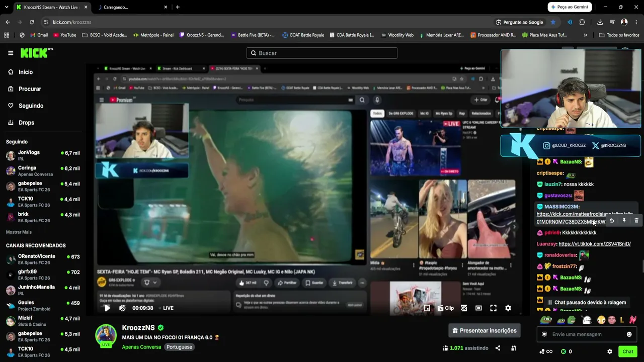Click the browser back arrow
The image size is (644, 362).
8,22
